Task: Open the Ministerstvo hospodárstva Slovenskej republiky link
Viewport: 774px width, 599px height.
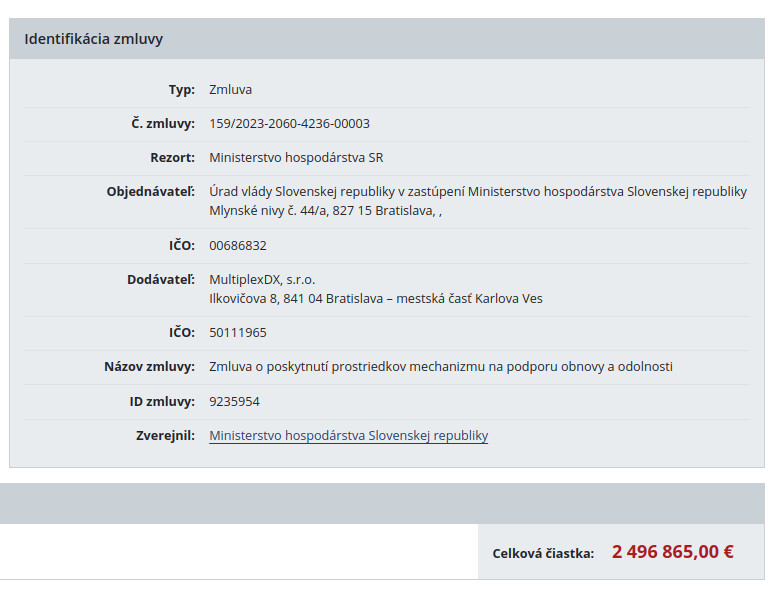Action: (x=348, y=436)
